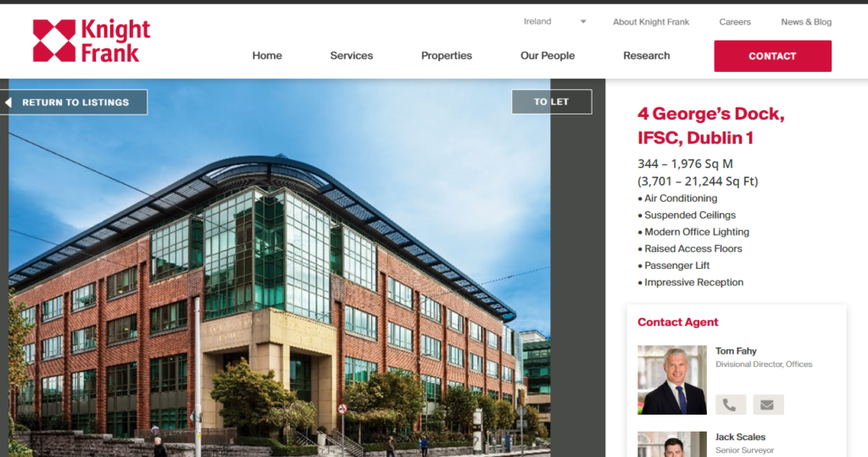The image size is (868, 457).
Task: Open the Home menu item
Action: click(x=267, y=55)
